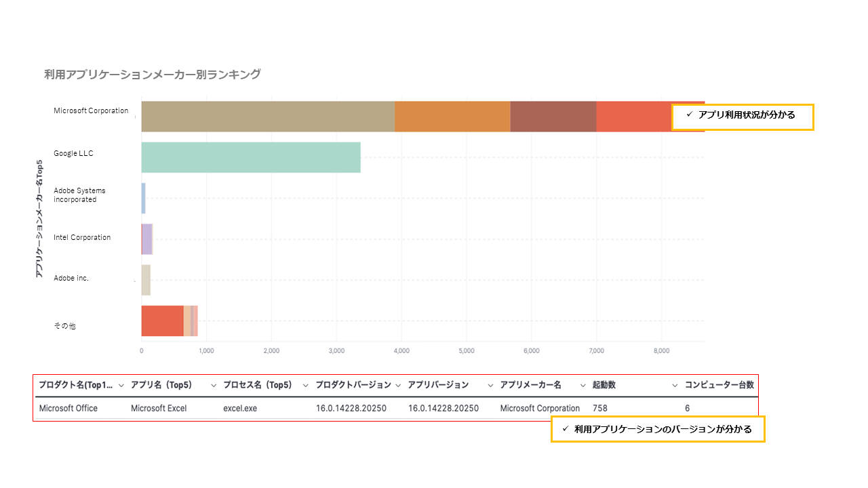Screen dimensions: 868x488
Task: Click the プロダクトバージョン column header
Action: 353,385
